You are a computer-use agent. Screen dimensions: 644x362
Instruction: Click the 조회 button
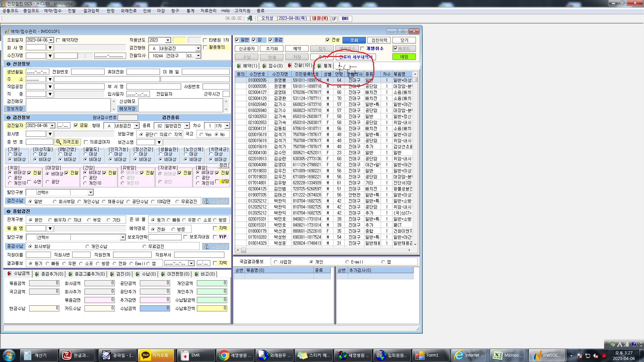[354, 40]
